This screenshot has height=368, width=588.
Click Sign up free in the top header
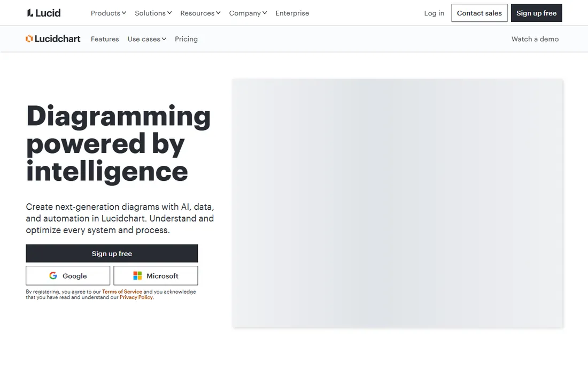[x=536, y=13]
